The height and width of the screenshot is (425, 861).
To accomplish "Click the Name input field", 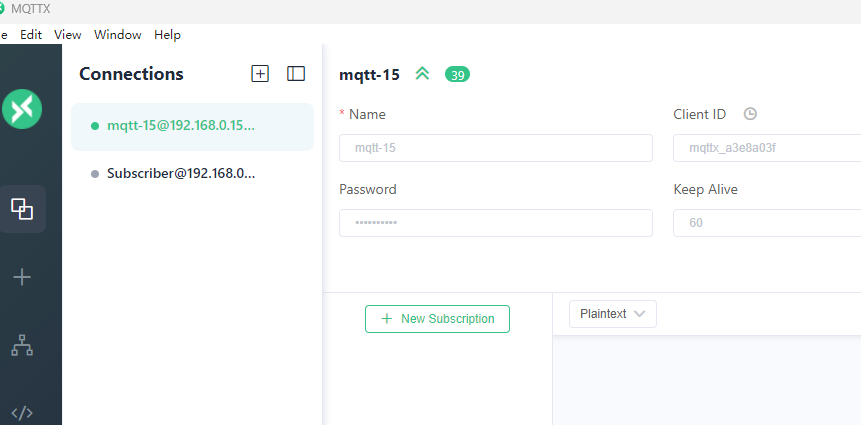I will [x=496, y=148].
